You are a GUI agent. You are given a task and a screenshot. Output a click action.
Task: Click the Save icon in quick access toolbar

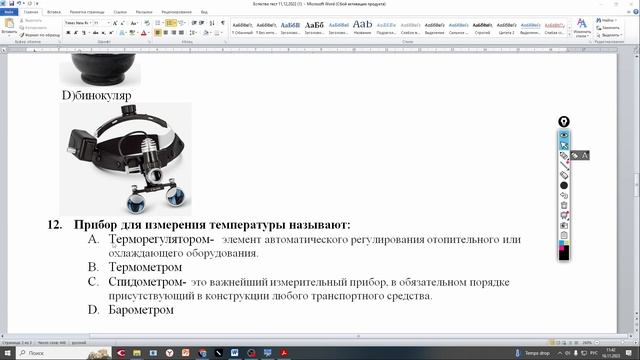point(11,3)
